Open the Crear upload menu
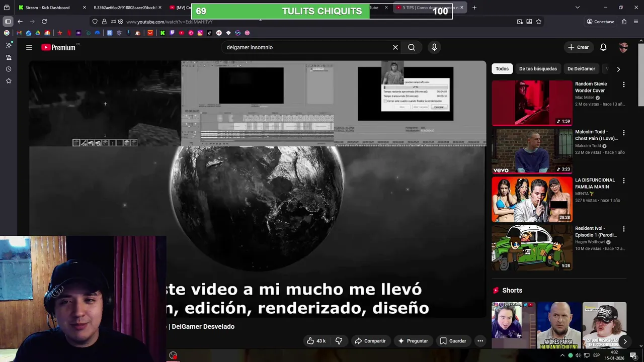Viewport: 644px width, 362px height. (x=578, y=47)
